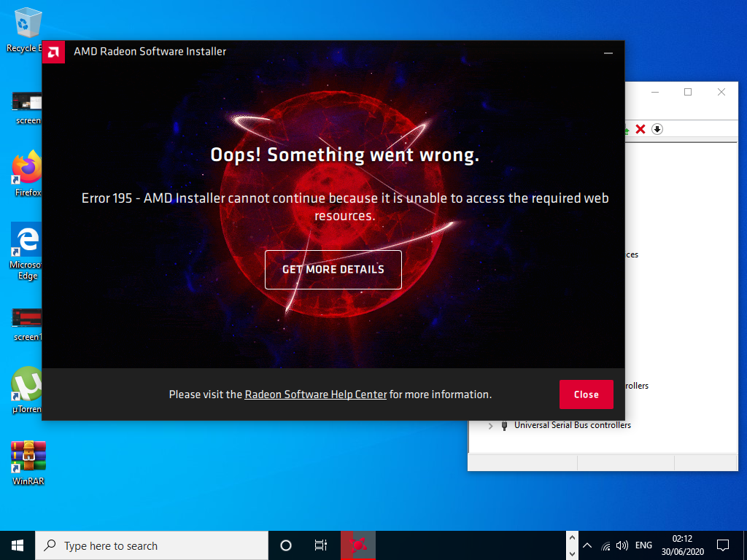Switch input language via ENG indicator
The image size is (747, 560).
point(644,545)
